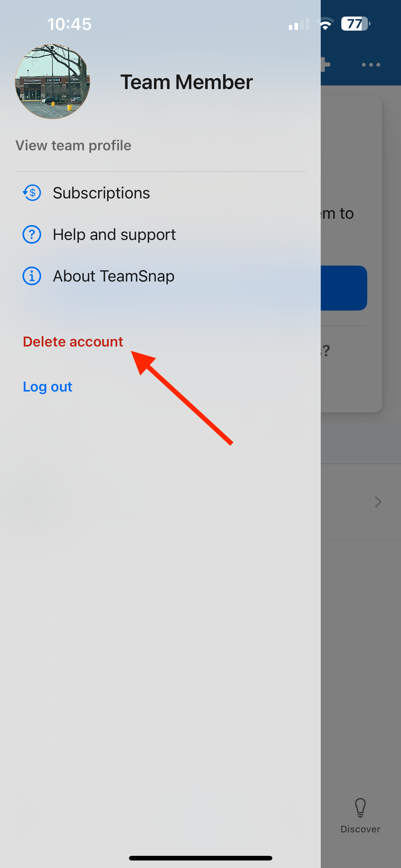Tap the Log out link
Image resolution: width=401 pixels, height=868 pixels.
tap(47, 387)
